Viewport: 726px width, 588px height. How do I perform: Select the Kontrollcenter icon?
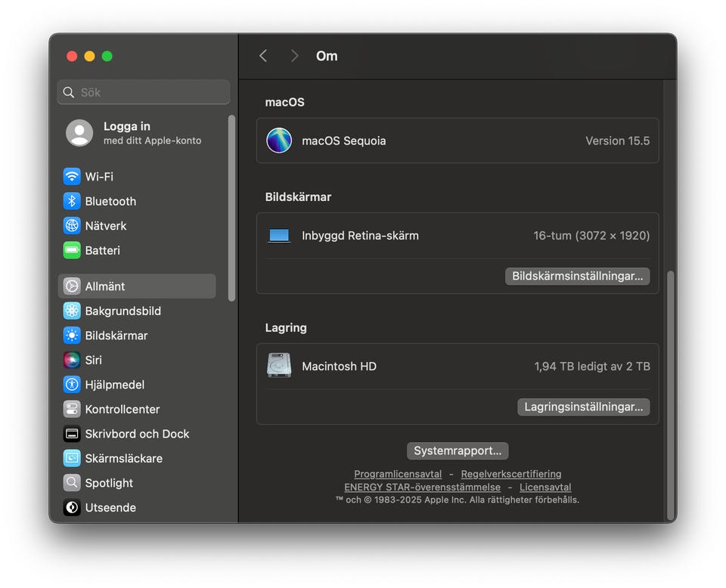72,410
